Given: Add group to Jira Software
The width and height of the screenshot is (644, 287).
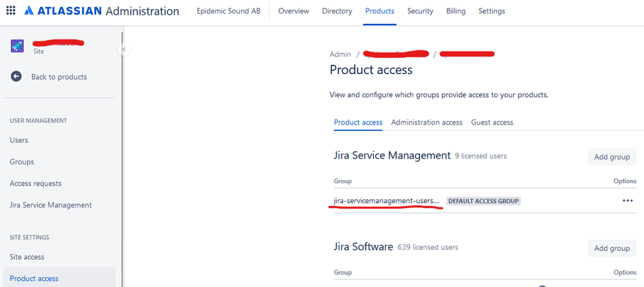Looking at the screenshot, I should pos(612,248).
